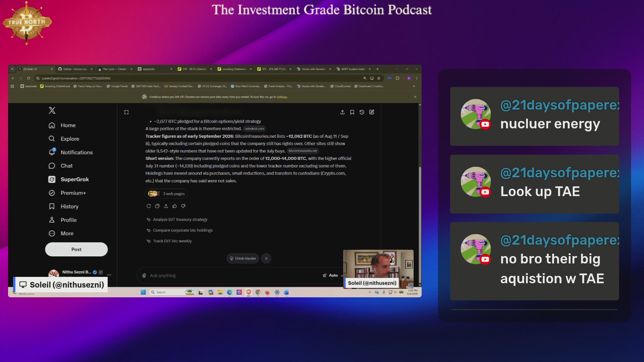Open Chat in the sidebar
The width and height of the screenshot is (644, 362).
click(60, 166)
